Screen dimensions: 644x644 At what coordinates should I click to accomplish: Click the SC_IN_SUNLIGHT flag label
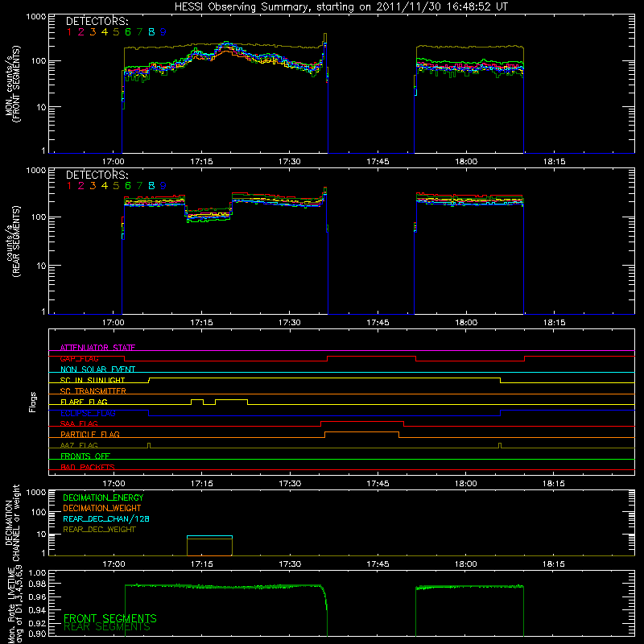93,380
